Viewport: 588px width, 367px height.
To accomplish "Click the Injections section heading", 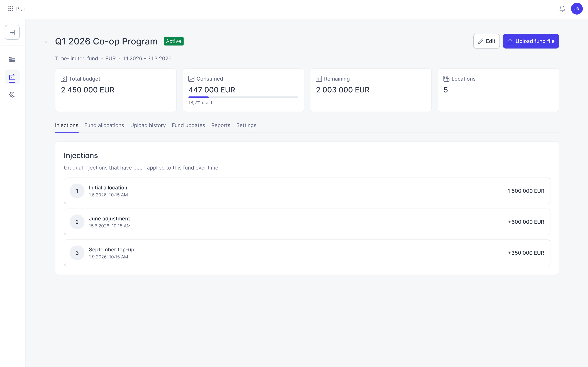I will pyautogui.click(x=81, y=156).
